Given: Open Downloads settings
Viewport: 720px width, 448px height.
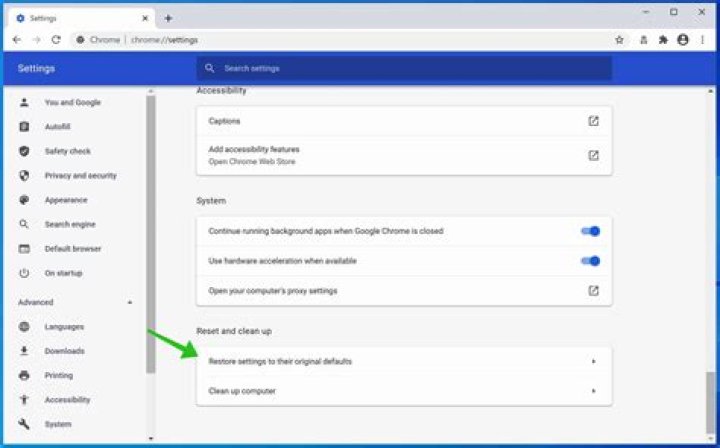Looking at the screenshot, I should [x=64, y=351].
